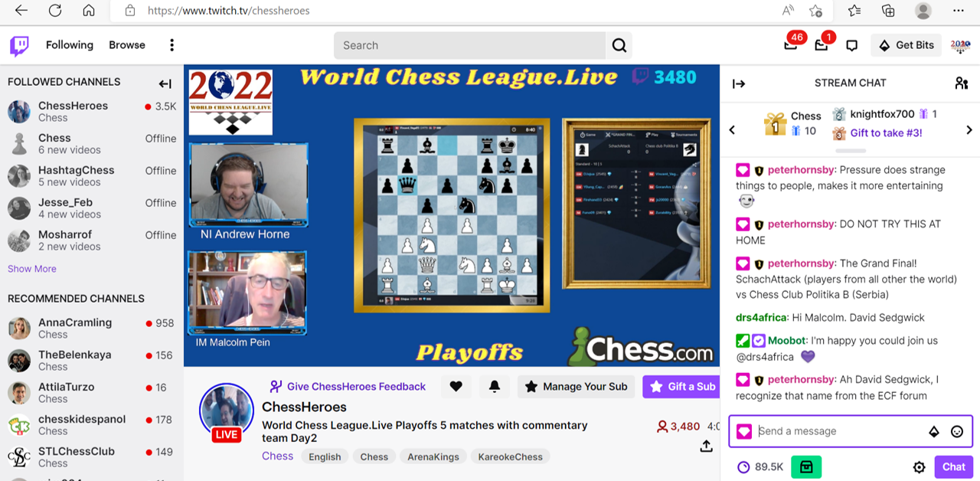
Task: Open the Whispers chat bubble icon
Action: (851, 45)
